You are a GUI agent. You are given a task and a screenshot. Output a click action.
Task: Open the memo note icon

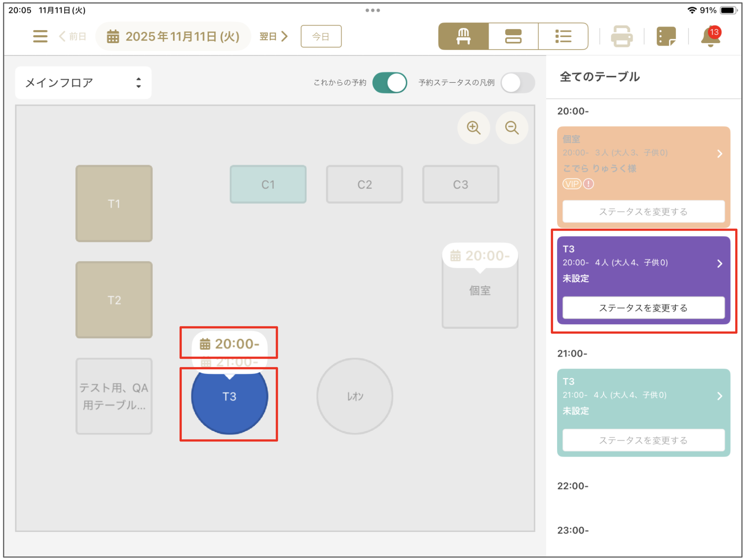pyautogui.click(x=666, y=36)
